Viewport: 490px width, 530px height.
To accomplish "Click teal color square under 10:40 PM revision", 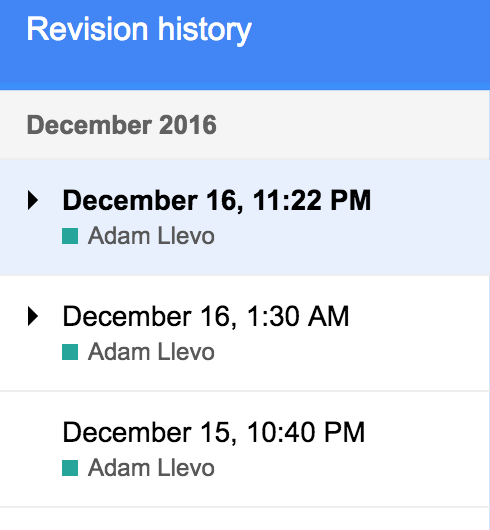I will point(70,468).
